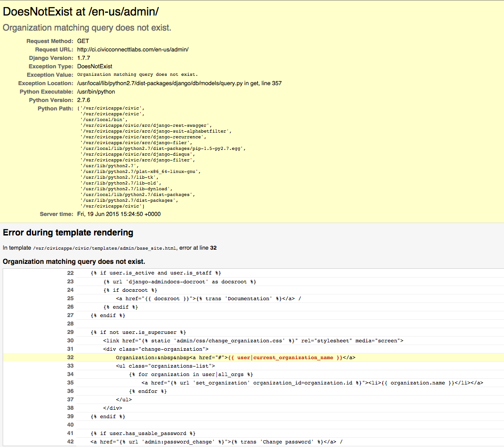
Task: Click the line number 28 in the code gutter
Action: tap(71, 324)
